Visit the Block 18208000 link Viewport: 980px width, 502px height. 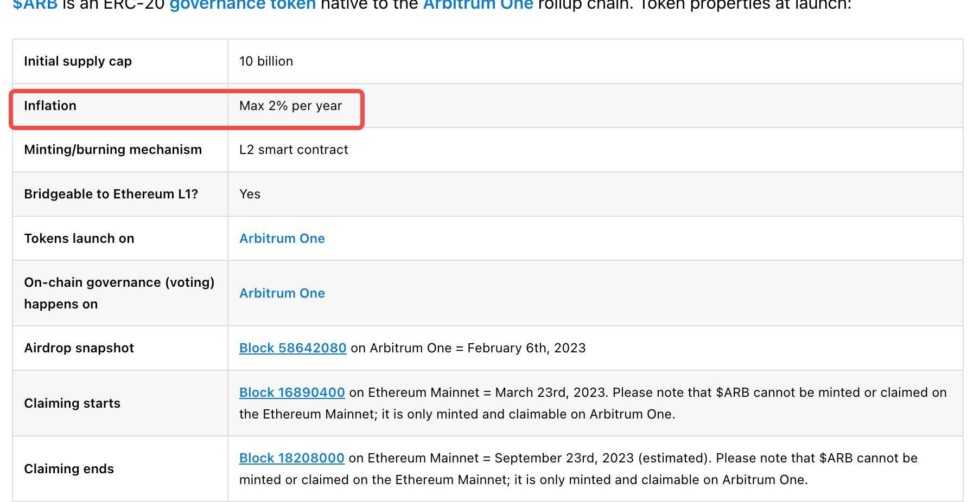click(x=291, y=458)
